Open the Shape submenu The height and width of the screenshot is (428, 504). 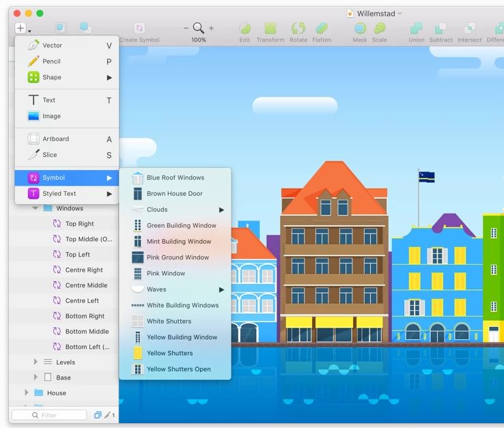pyautogui.click(x=67, y=77)
